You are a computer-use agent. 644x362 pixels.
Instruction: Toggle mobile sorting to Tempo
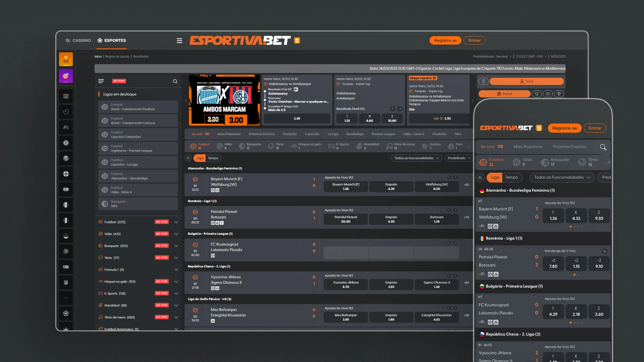[x=511, y=177]
